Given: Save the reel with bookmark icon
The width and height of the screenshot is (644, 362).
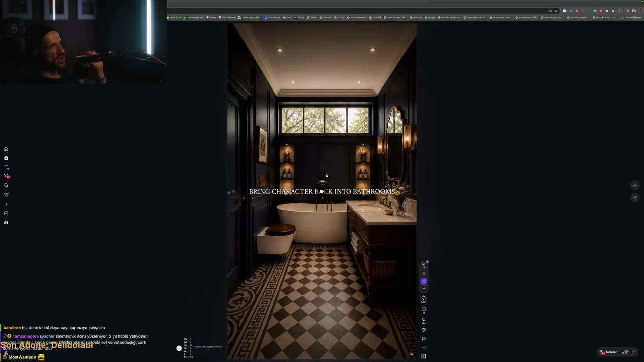Looking at the screenshot, I should pos(423,339).
